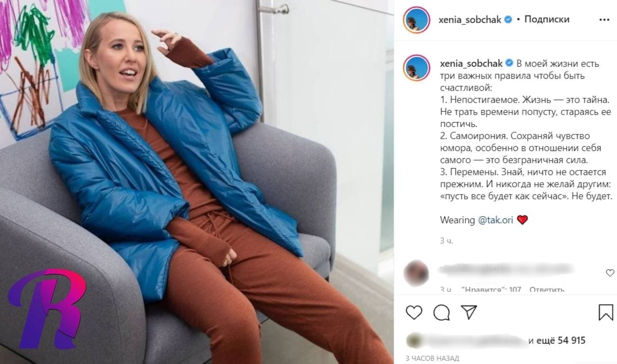Open the 3 ЧАСОВ НАЗАД timestamp
This screenshot has width=617, height=364.
[432, 358]
